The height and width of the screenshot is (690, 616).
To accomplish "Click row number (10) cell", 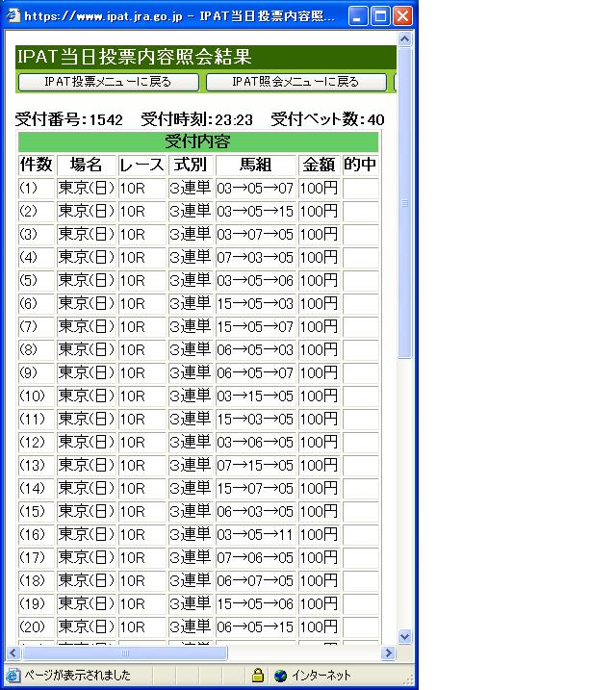I will [37, 396].
